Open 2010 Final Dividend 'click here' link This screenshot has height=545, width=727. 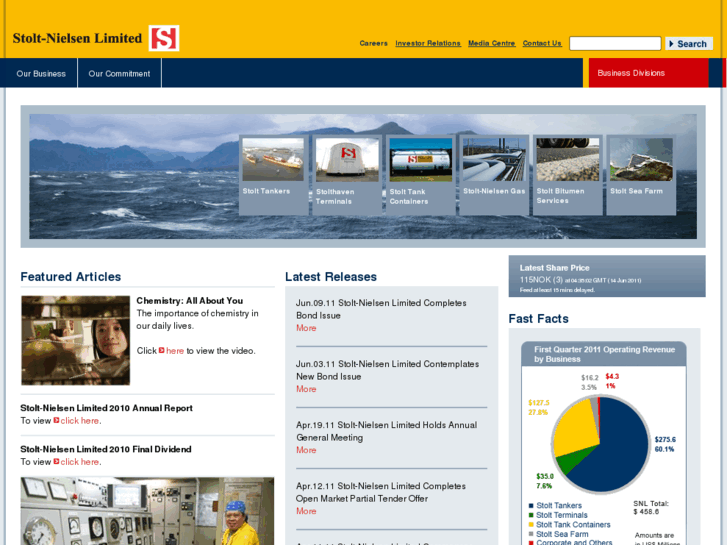click(79, 462)
